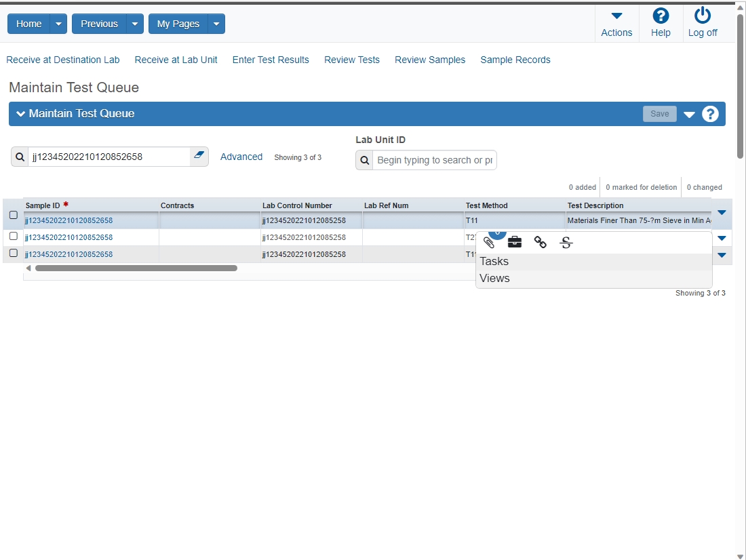Click the page scrollbar up arrow

tap(740, 7)
